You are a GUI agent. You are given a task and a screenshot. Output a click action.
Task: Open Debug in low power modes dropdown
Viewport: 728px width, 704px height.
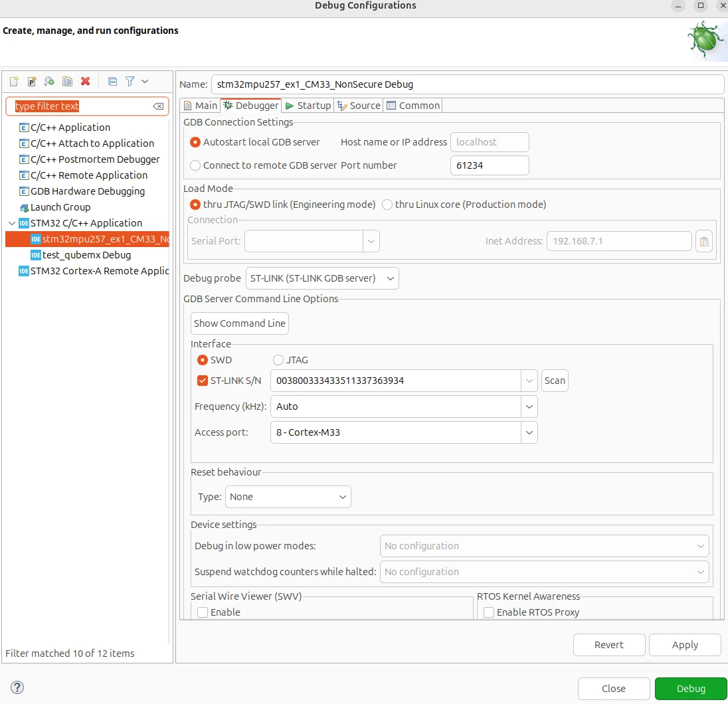pos(544,546)
